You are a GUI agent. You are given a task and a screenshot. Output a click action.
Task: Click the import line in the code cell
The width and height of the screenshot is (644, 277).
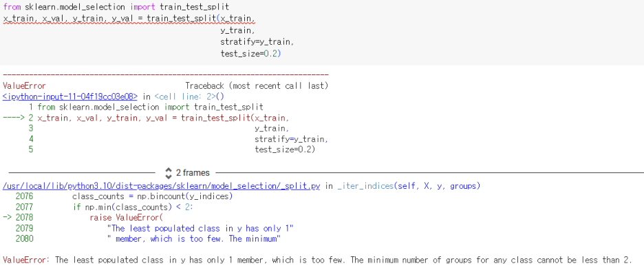coord(116,7)
